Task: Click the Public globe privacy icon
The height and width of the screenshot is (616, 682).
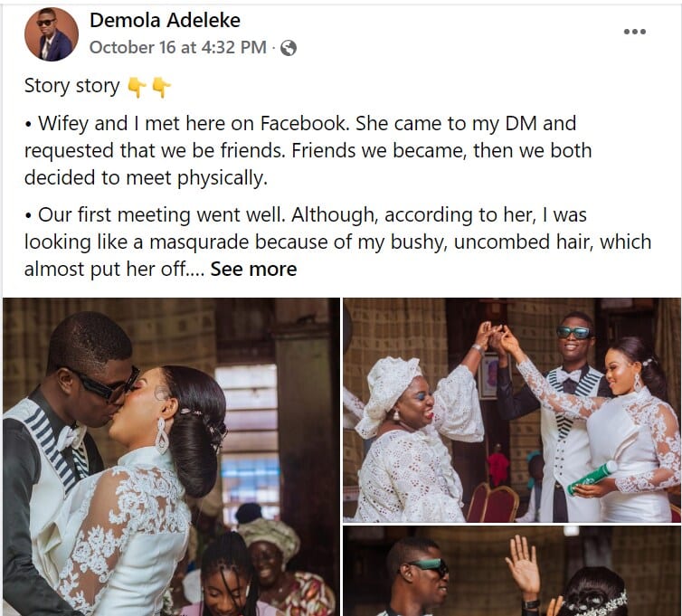Action: (289, 48)
